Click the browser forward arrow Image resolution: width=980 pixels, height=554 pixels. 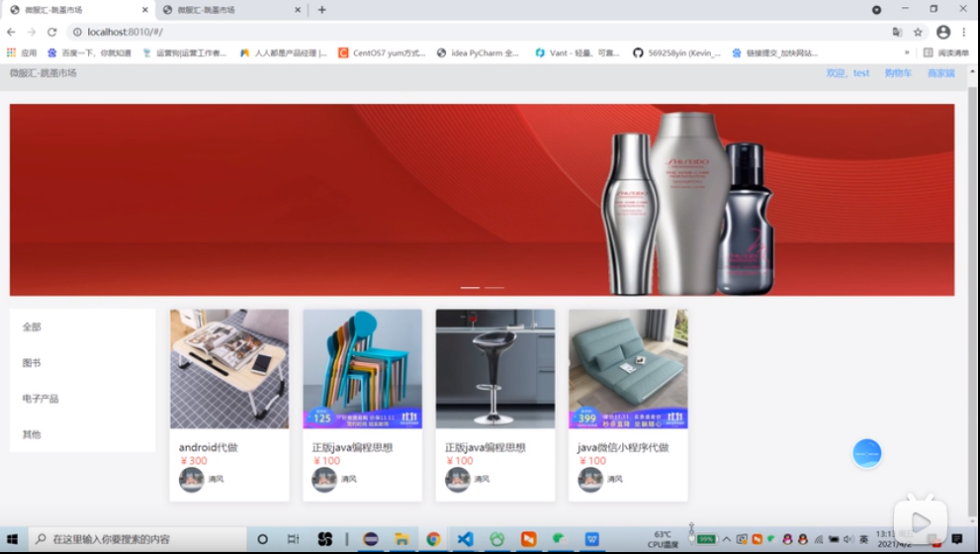tap(32, 32)
